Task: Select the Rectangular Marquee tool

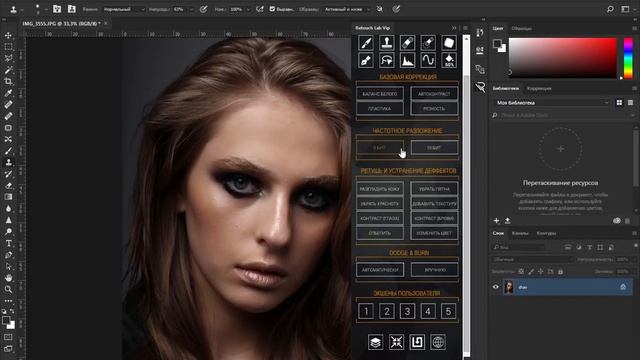Action: click(x=8, y=47)
